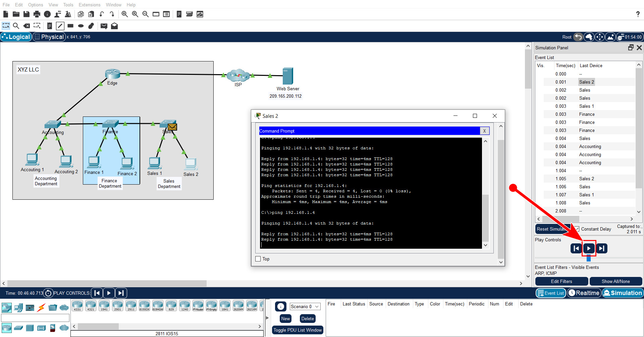Switch to the Logical workspace tab
Viewport: 644px width, 337px height.
[x=16, y=37]
